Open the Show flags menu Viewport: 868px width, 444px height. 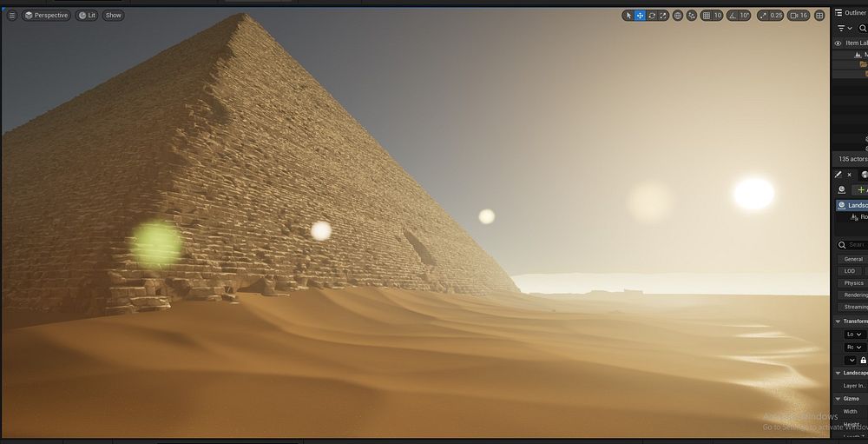[113, 16]
